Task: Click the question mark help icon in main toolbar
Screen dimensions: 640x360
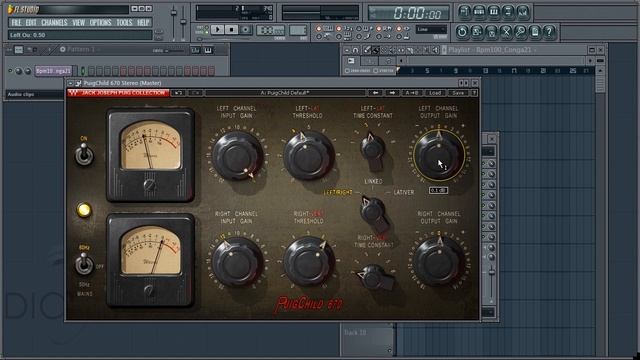Action: [549, 31]
